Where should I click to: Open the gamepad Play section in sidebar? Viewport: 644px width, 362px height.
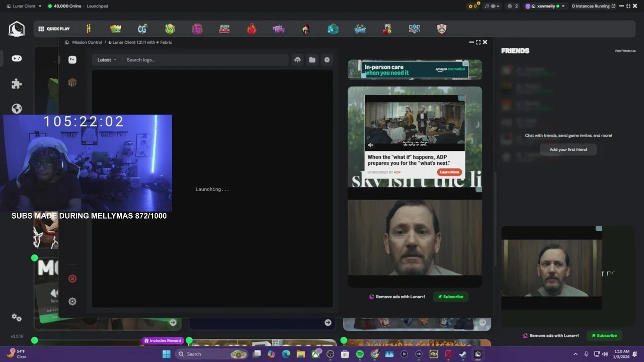click(17, 58)
